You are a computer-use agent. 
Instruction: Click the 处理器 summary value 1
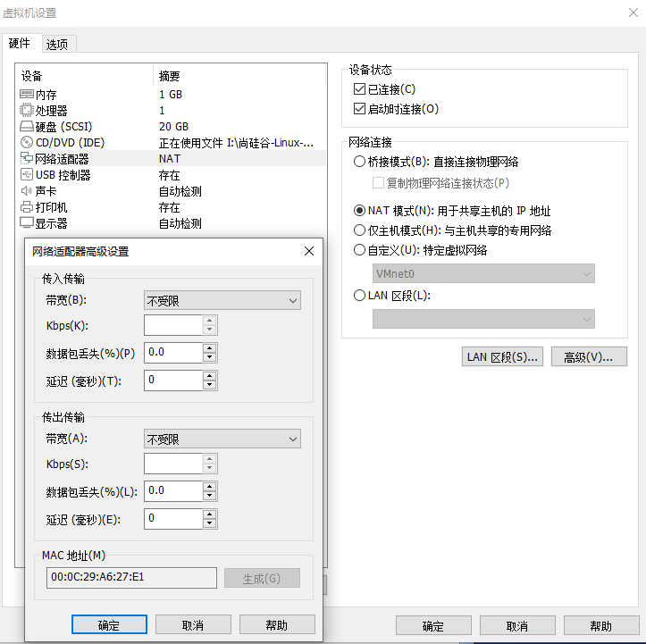162,111
